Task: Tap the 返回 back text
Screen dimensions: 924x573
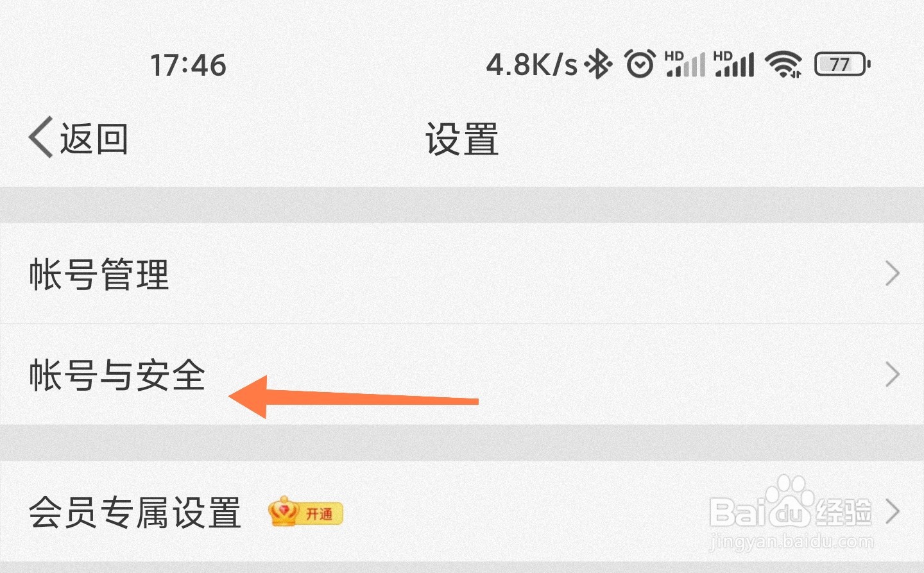Action: (x=94, y=139)
